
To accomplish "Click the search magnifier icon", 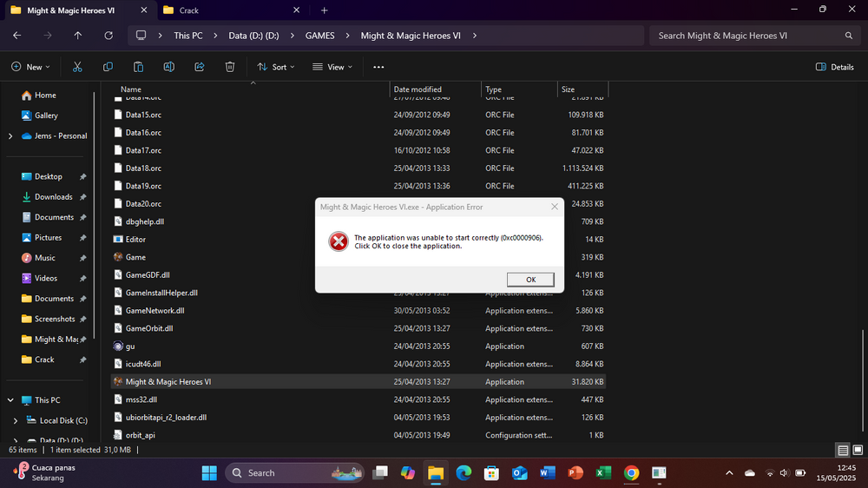I will tap(849, 36).
